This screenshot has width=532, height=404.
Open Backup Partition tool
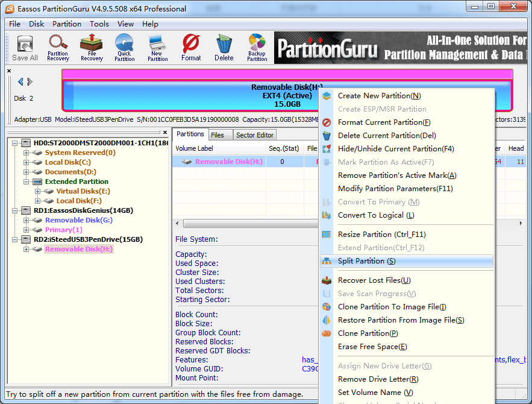[x=257, y=48]
